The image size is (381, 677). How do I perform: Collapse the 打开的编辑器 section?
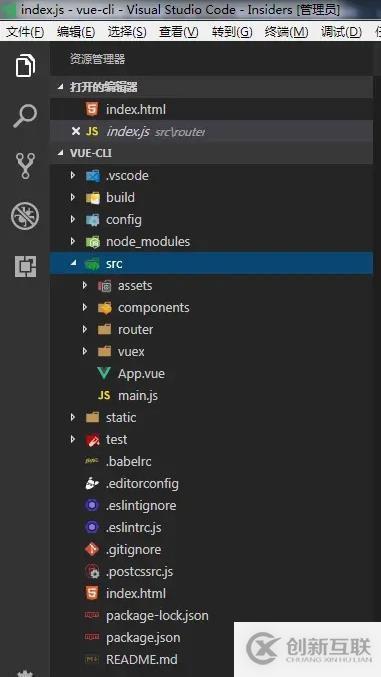pos(211,87)
